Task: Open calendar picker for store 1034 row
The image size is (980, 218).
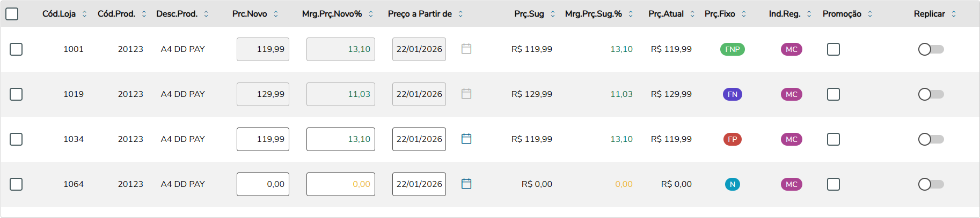Action: tap(466, 139)
